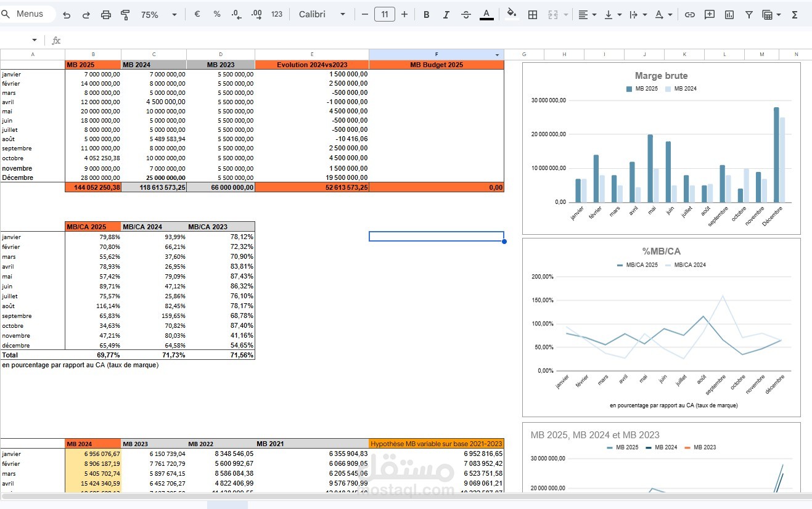Format as currency with euro icon
The height and width of the screenshot is (509, 812).
tap(197, 14)
